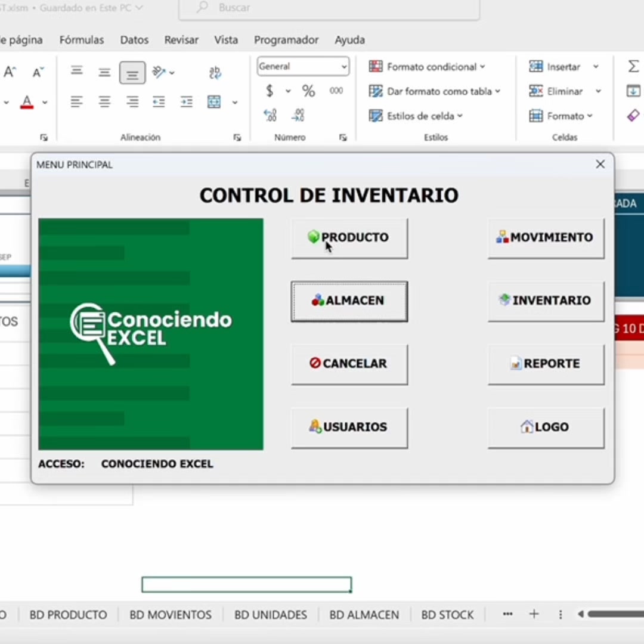Switch to BD ALMACEN sheet tab

tap(364, 614)
